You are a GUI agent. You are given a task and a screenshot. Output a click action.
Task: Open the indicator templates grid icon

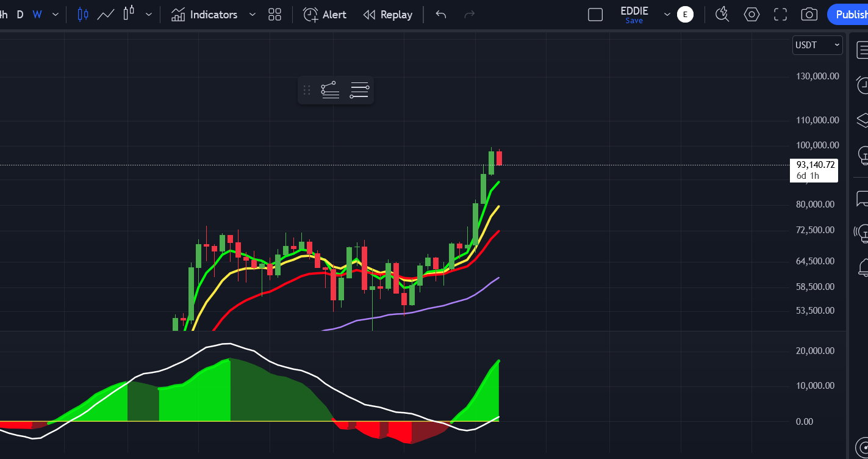click(x=274, y=15)
